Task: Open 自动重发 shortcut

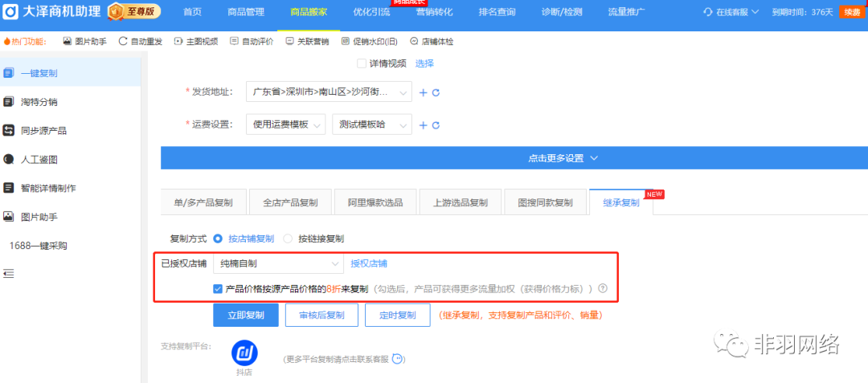Action: pos(139,41)
